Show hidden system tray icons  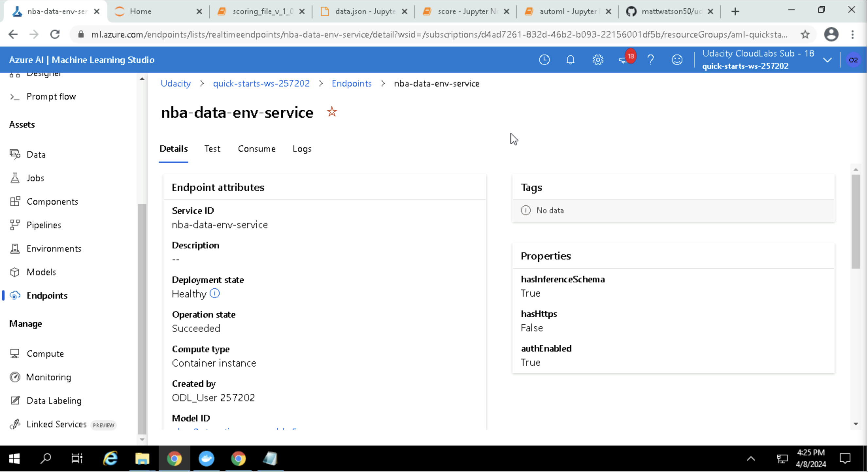pyautogui.click(x=751, y=459)
